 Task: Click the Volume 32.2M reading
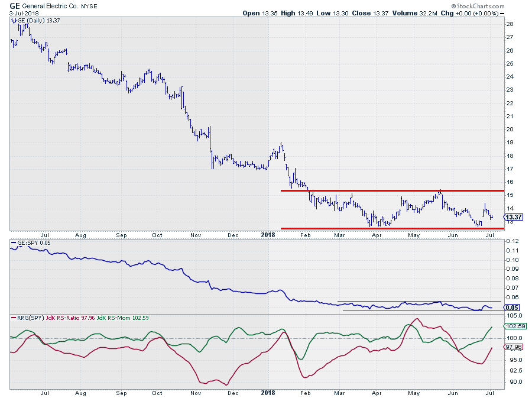tap(414, 13)
